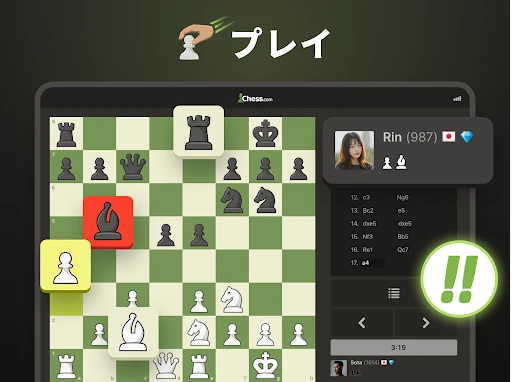Select the white queen on d1

click(166, 365)
